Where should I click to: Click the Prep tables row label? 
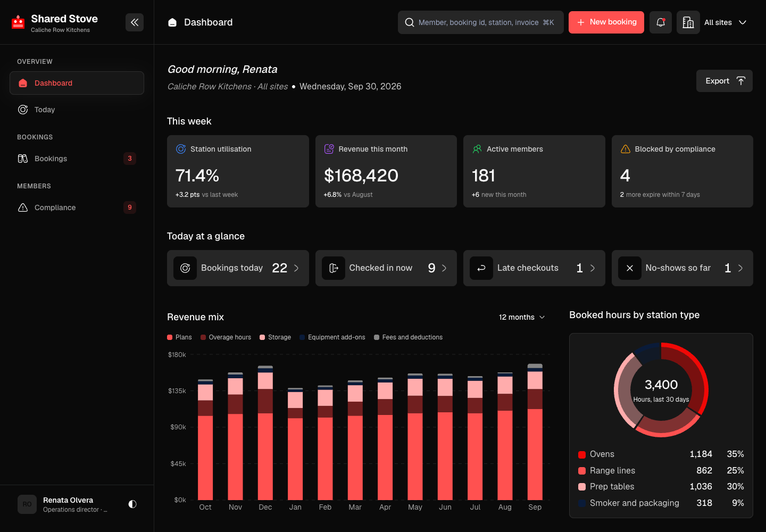coord(612,487)
